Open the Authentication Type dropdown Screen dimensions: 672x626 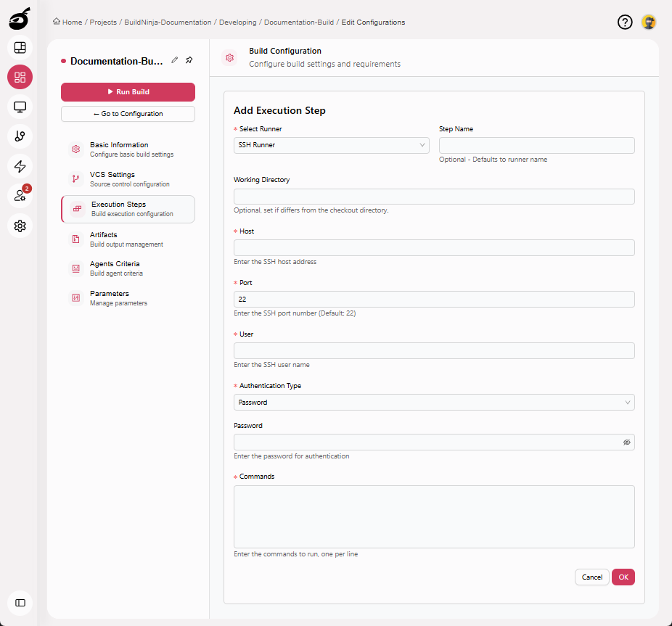pos(433,403)
